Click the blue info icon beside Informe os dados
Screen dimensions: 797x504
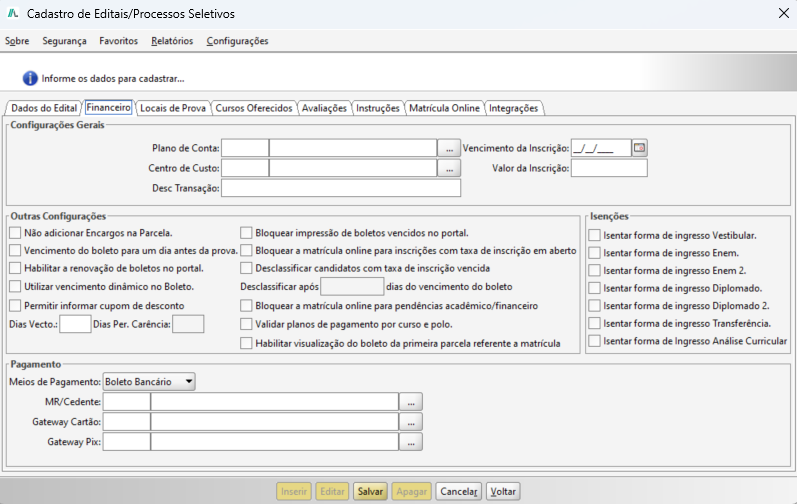[x=30, y=78]
